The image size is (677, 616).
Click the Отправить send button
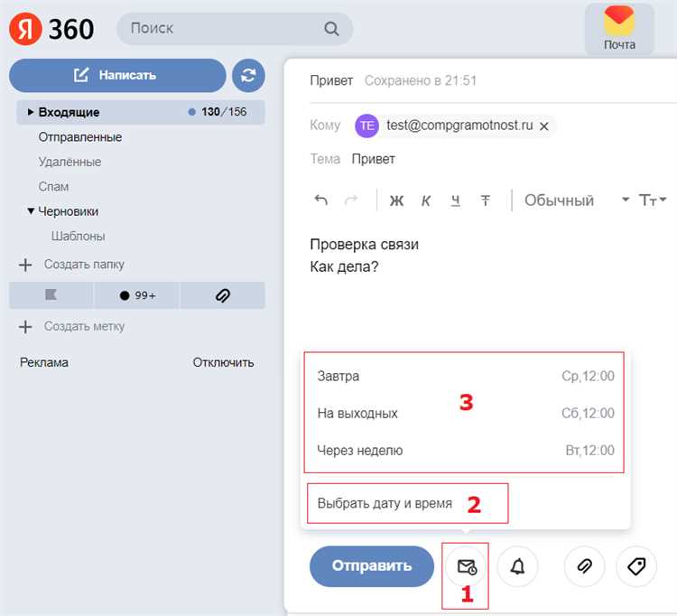click(x=372, y=566)
